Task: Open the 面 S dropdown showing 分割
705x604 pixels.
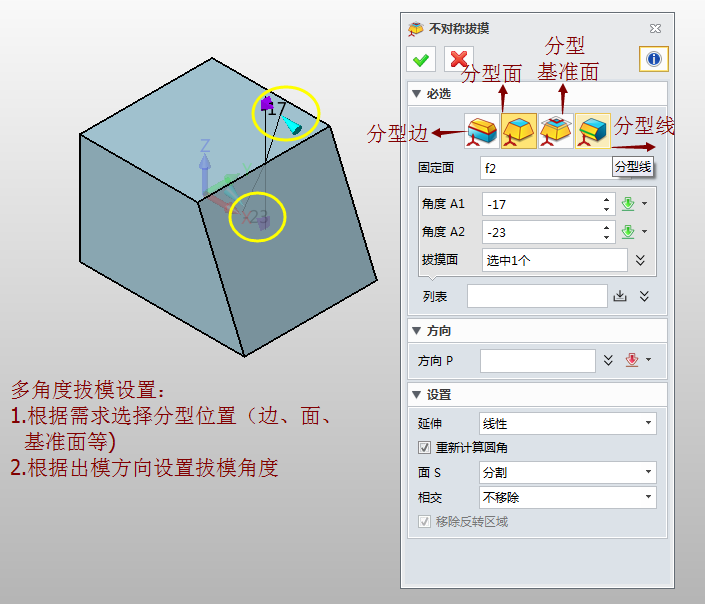Action: (567, 472)
